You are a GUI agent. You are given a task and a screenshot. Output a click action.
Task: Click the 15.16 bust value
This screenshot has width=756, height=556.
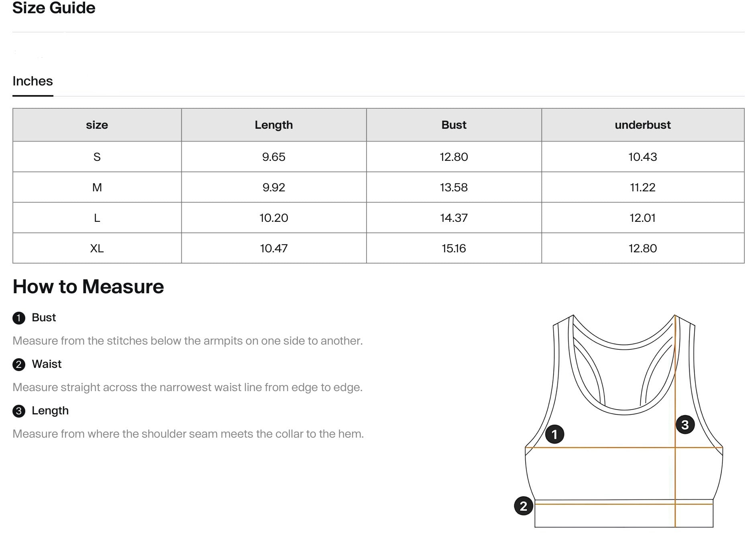[454, 248]
